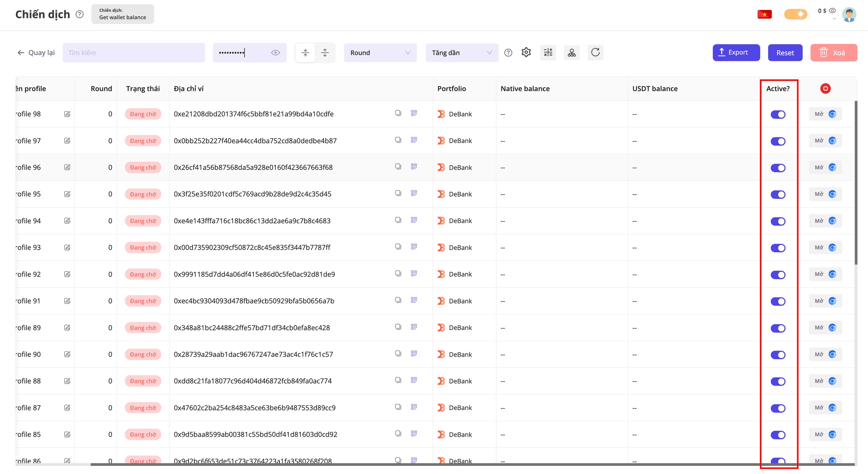Screen dimensions: 868x474
Task: Click the red stop icon in header
Action: (x=825, y=88)
